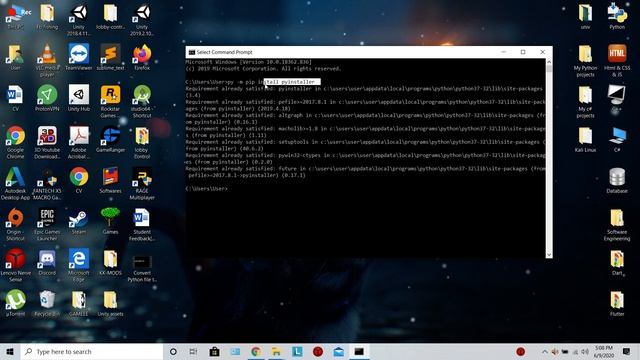Open the Student Feedback Word document
The image size is (640, 360).
[x=142, y=224]
